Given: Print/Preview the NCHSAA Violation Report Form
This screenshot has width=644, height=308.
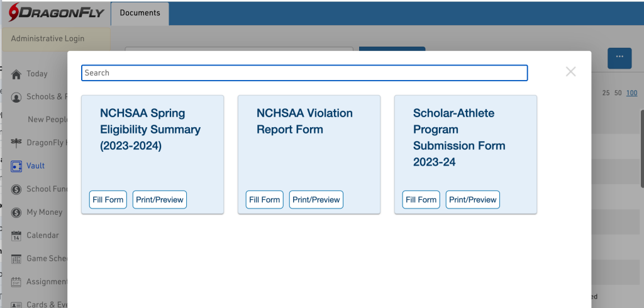Looking at the screenshot, I should tap(316, 200).
